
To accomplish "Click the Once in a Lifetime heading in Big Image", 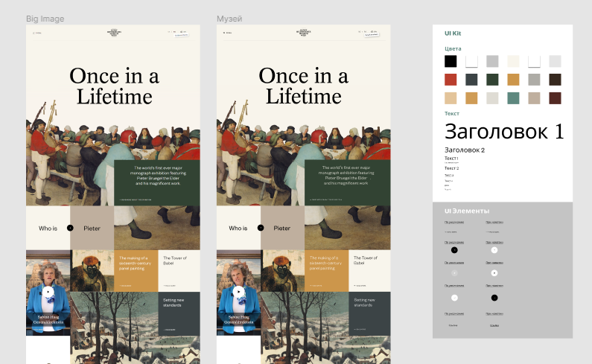I will click(114, 86).
